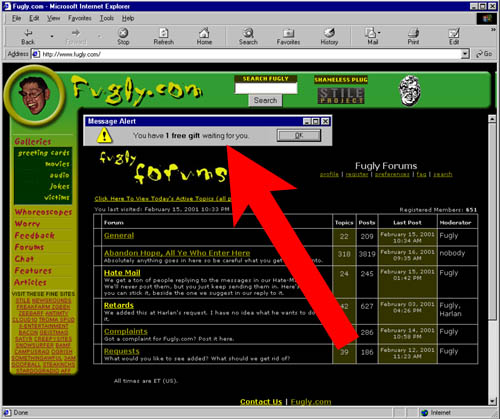Click the Fugly mascot portrait circle
Viewport: 500px width, 419px height.
tap(34, 95)
